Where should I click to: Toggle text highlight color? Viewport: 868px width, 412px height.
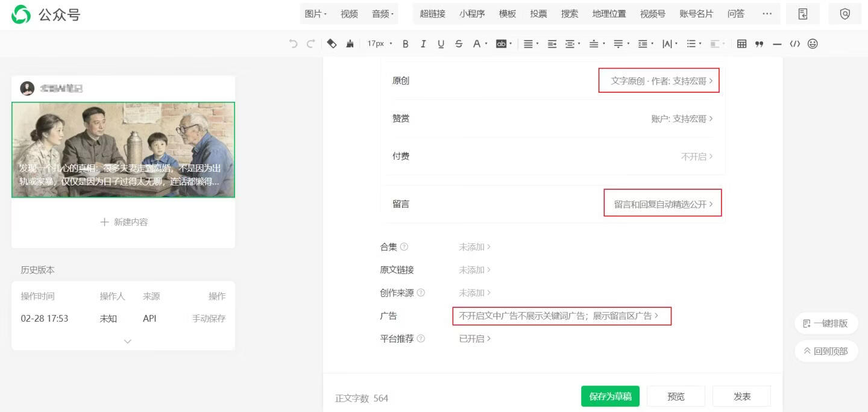502,43
